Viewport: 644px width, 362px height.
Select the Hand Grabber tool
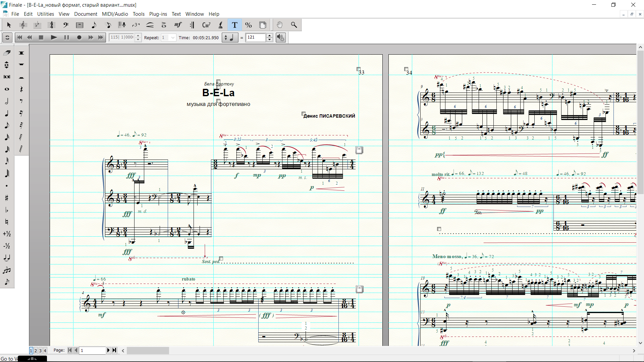coord(280,25)
